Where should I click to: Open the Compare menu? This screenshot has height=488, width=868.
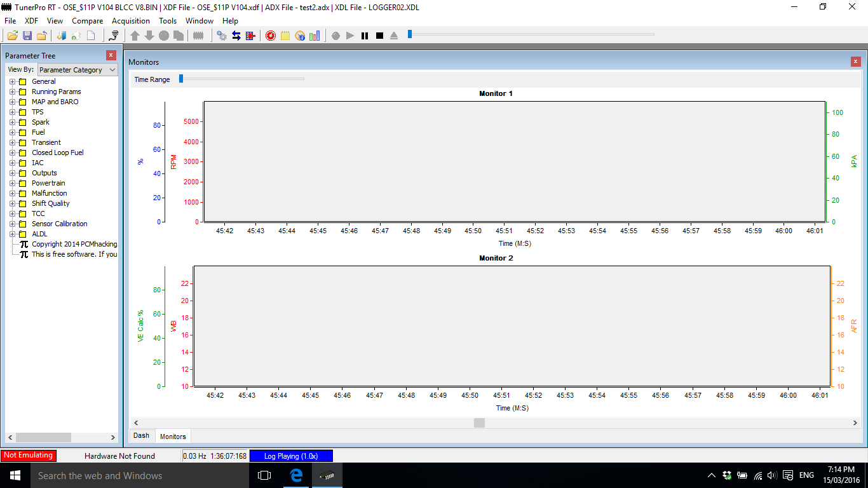point(87,21)
